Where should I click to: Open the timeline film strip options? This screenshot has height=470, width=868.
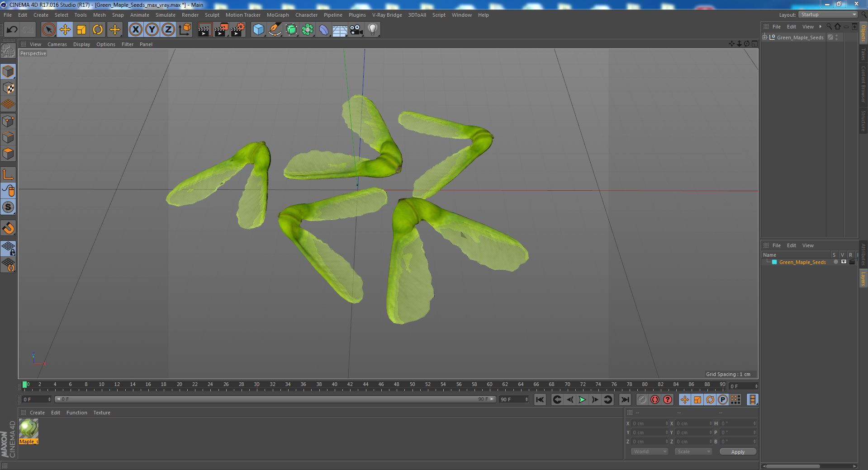(x=752, y=399)
